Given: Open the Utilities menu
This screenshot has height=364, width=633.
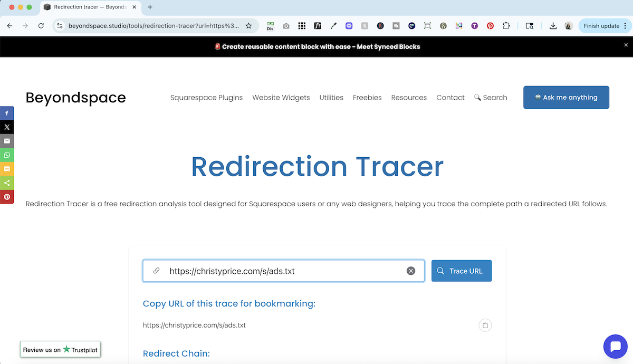Looking at the screenshot, I should [x=331, y=98].
